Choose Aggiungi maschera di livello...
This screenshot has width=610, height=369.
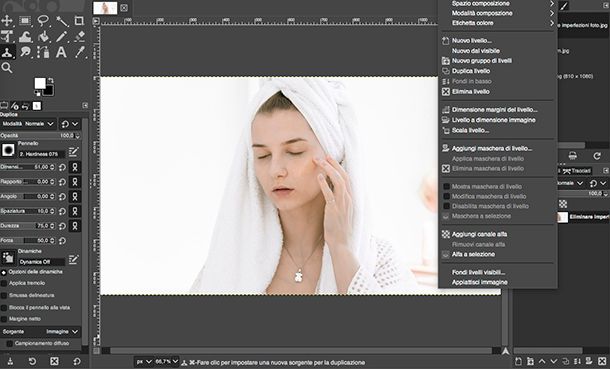tap(498, 148)
